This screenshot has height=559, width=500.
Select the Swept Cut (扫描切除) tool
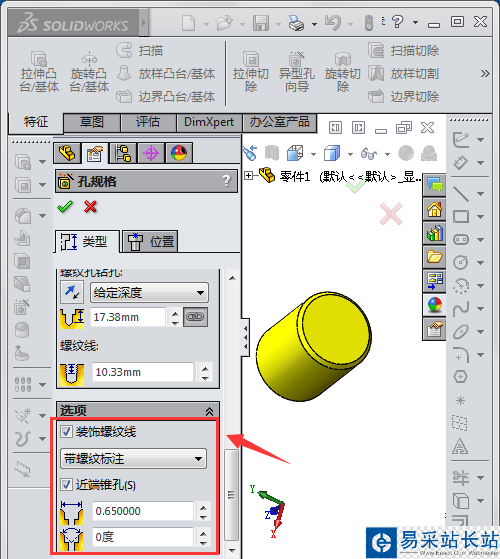(403, 51)
